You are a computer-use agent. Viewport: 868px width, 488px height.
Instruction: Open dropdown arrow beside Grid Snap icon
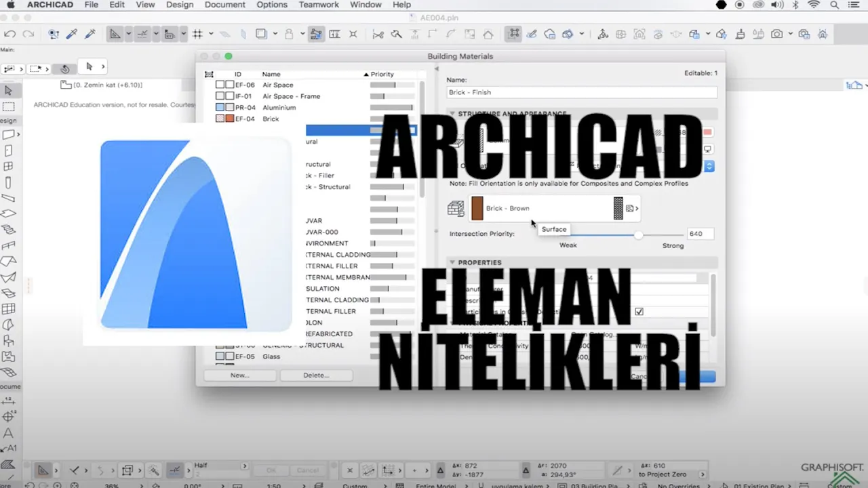(x=211, y=34)
